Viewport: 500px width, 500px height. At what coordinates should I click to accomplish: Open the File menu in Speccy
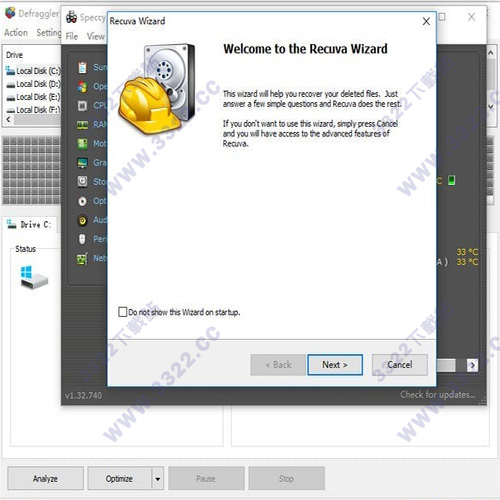72,36
